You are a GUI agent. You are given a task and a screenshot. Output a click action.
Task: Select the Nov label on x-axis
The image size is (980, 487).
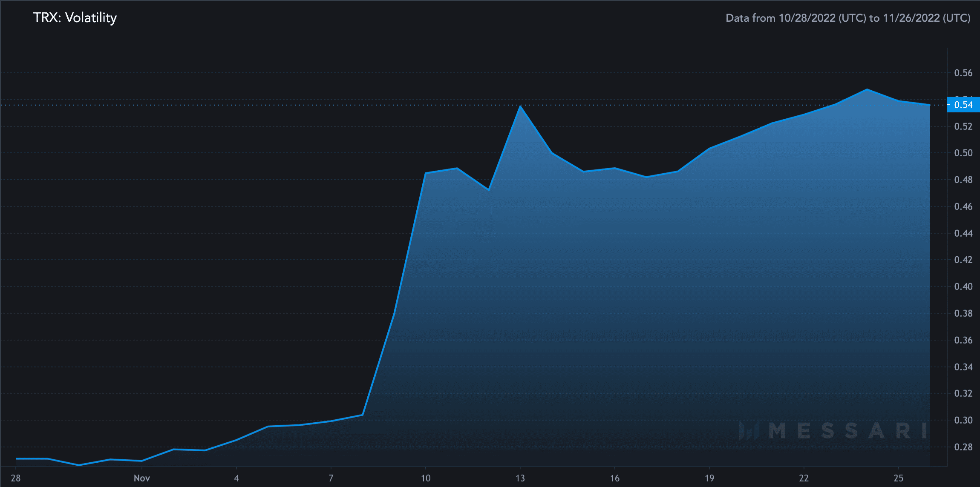pyautogui.click(x=142, y=478)
